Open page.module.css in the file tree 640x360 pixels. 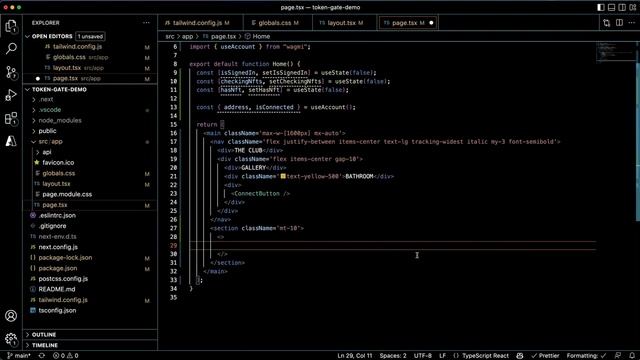point(67,194)
